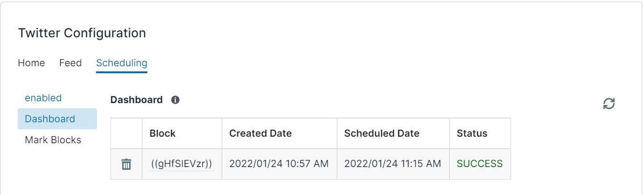Click the 10:57 AM created date cell

coord(279,164)
